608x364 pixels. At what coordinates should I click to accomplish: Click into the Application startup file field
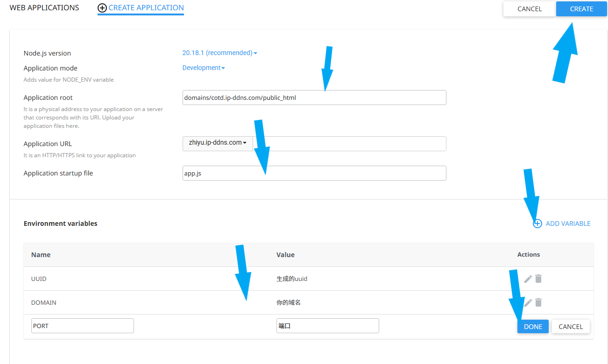pyautogui.click(x=314, y=173)
